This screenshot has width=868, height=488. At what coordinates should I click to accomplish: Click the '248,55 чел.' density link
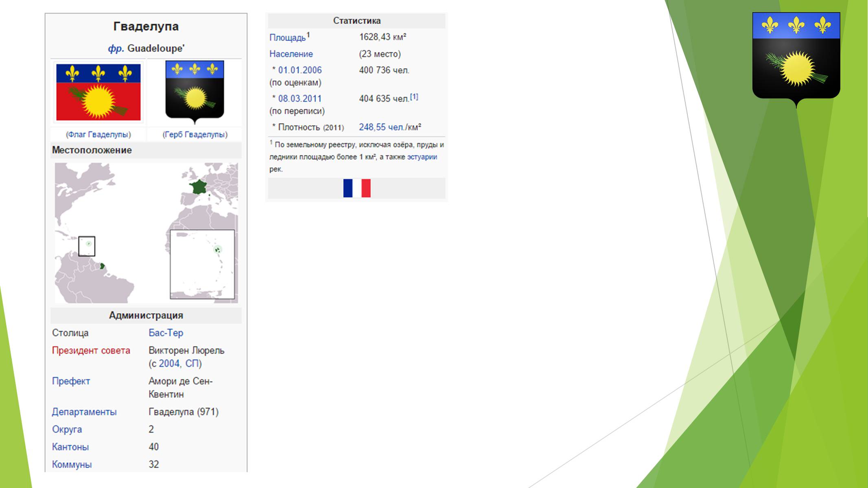coord(381,127)
